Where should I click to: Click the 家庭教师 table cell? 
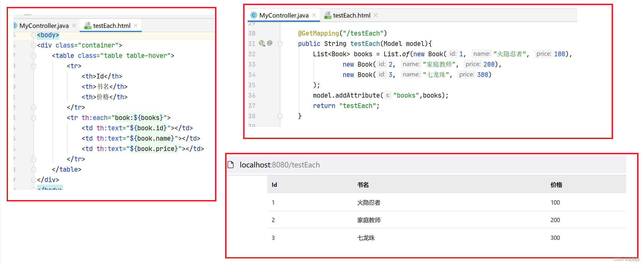tap(369, 220)
